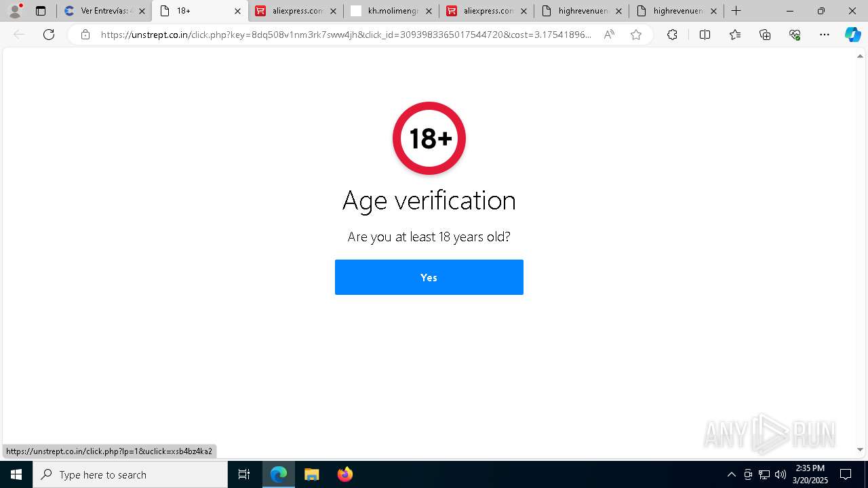Open a new browser tab
The height and width of the screenshot is (488, 868).
tap(736, 11)
